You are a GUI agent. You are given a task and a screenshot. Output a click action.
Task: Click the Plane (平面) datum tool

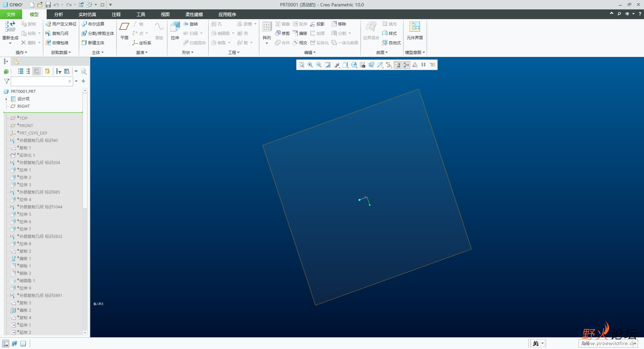click(x=124, y=31)
